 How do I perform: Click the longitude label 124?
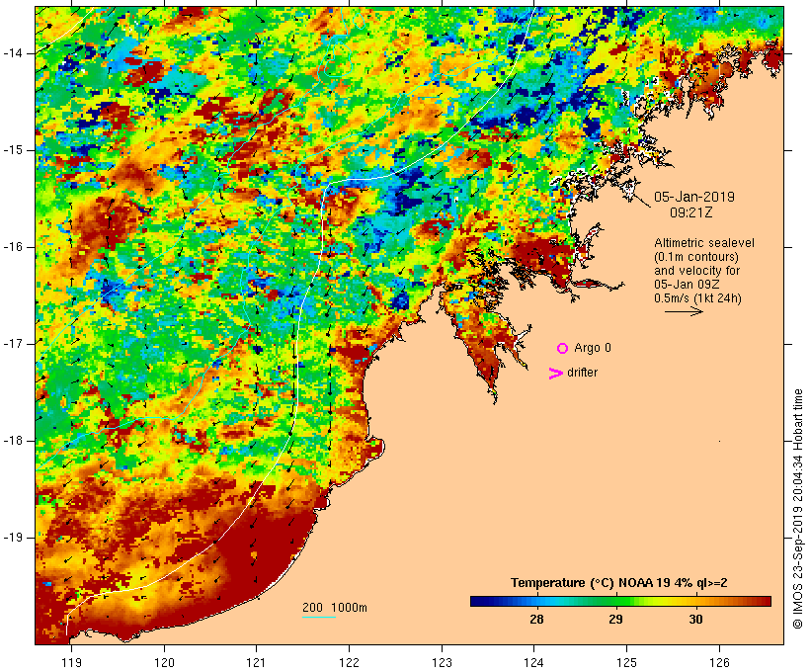[x=534, y=662]
